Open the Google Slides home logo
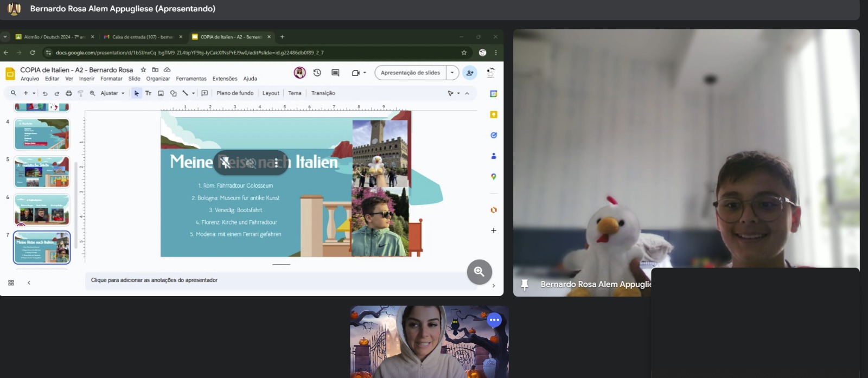868x378 pixels. click(10, 73)
